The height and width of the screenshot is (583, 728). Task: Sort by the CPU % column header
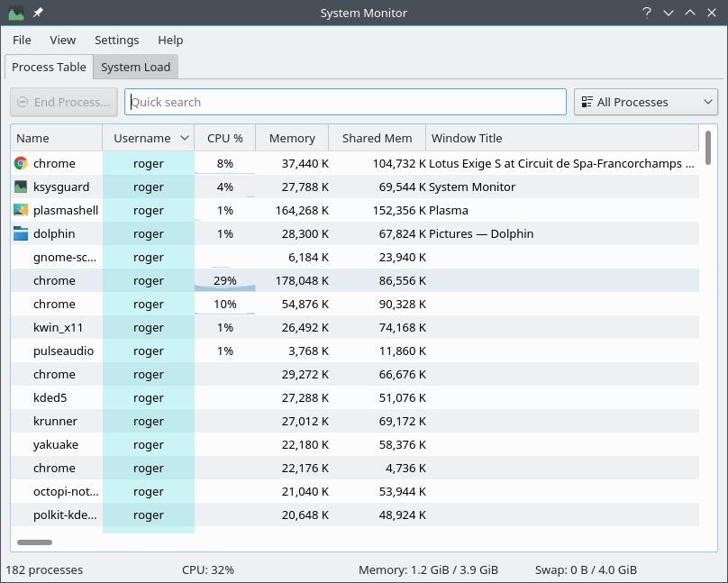pos(224,138)
